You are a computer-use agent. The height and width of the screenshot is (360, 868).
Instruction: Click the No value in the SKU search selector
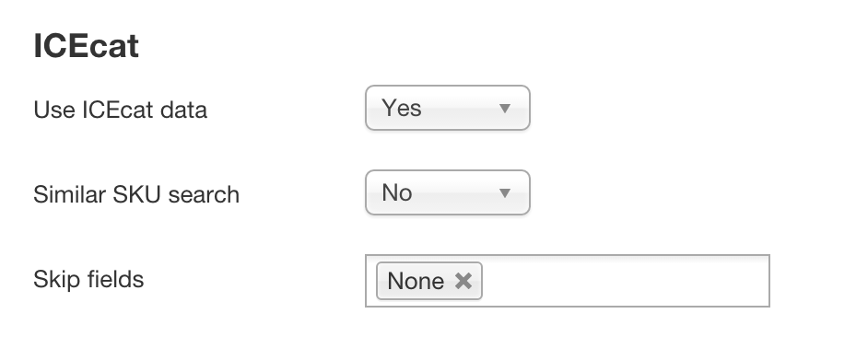(397, 192)
